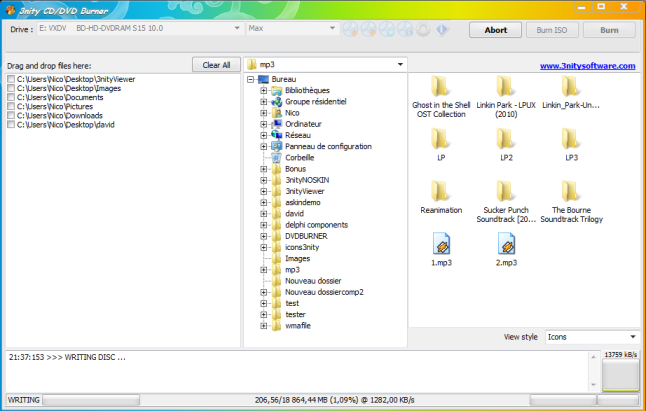Expand the askindemo folder node
Viewport: 646px width, 411px height.
point(264,203)
